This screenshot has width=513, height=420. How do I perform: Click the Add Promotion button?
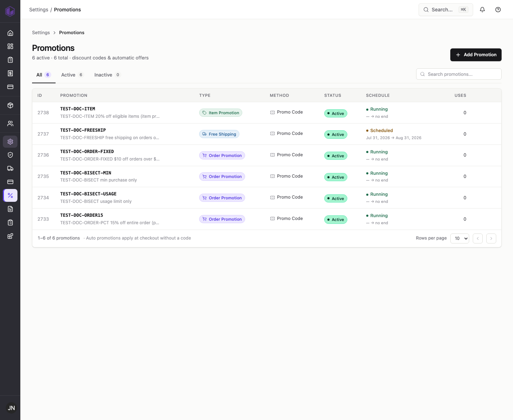click(x=476, y=55)
